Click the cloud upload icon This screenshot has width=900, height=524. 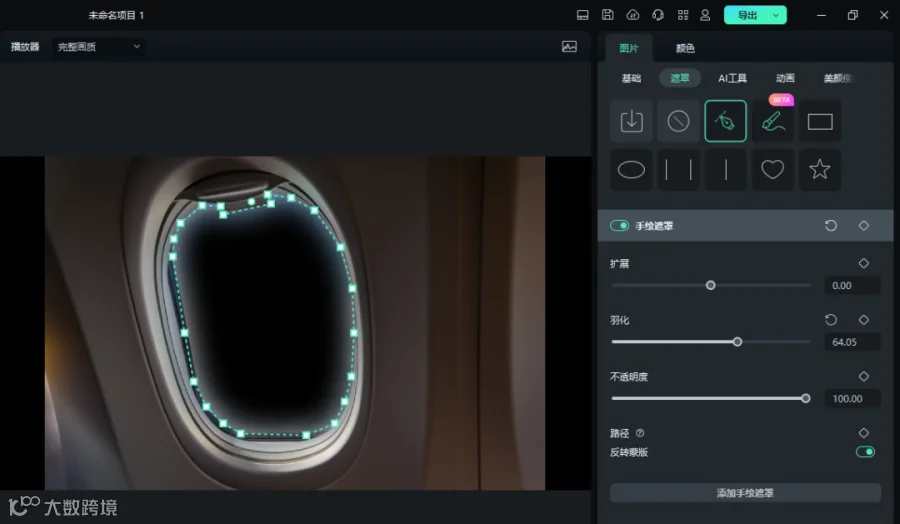pyautogui.click(x=633, y=15)
